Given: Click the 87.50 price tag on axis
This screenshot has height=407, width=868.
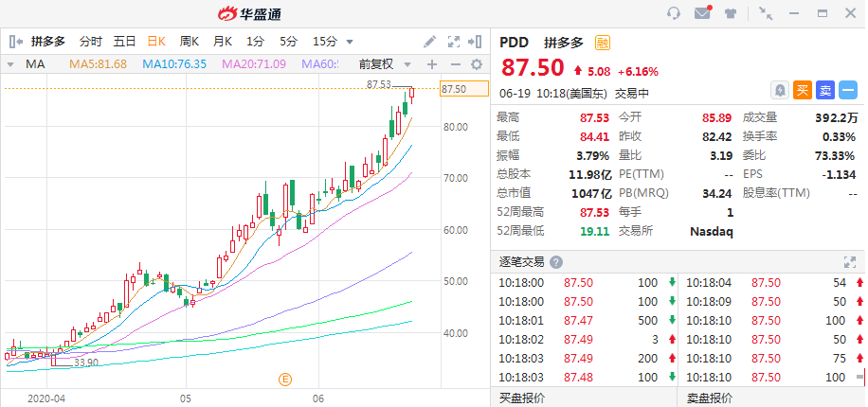Looking at the screenshot, I should click(x=464, y=88).
